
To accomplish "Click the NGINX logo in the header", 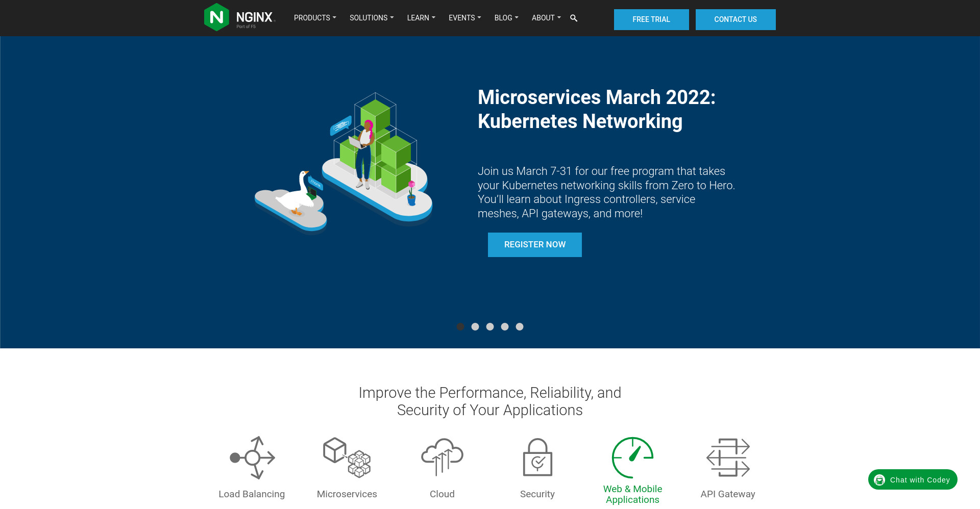I will [239, 17].
